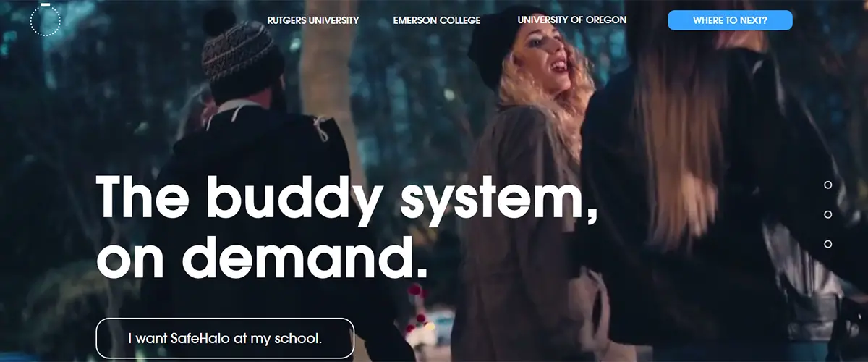
Task: Click the white hoodie drawstring on the man
Action: (320, 128)
